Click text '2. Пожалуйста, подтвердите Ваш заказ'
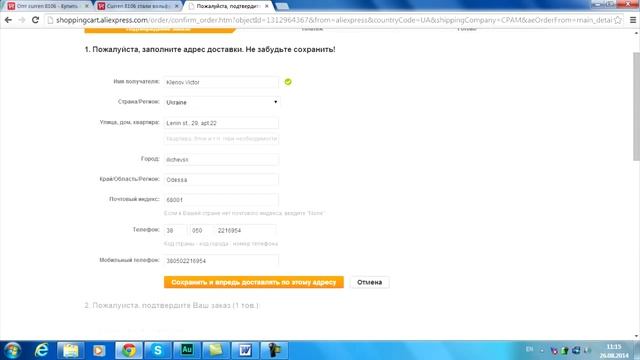640x360 pixels. tap(171, 305)
